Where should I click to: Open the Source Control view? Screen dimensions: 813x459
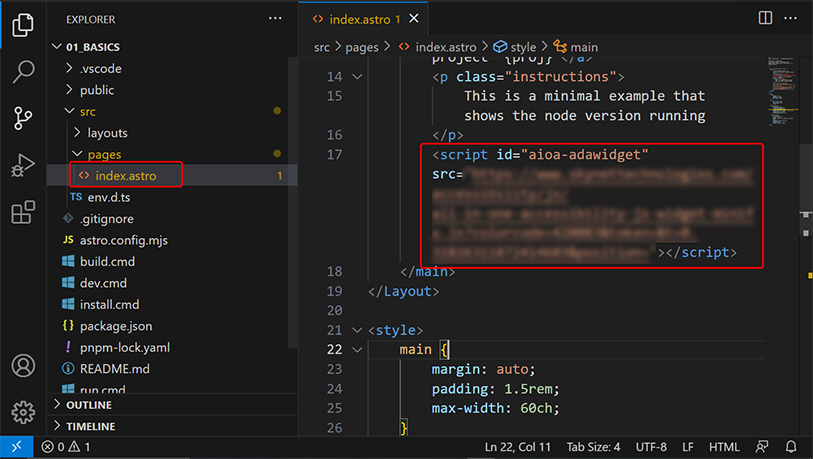(23, 119)
